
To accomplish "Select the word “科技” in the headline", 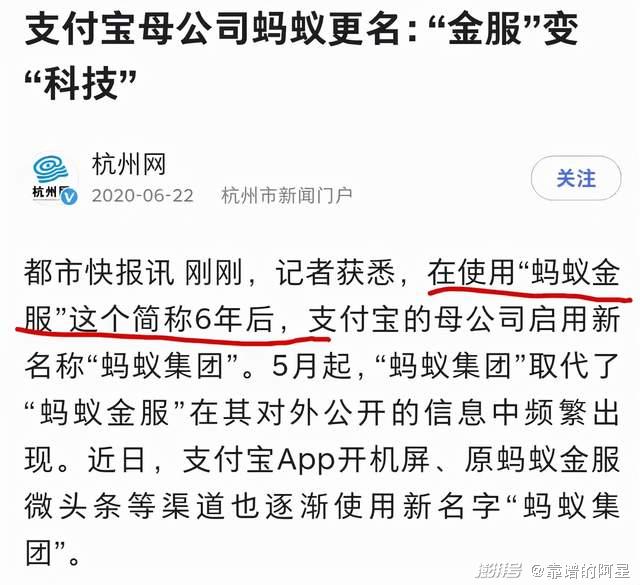I will point(80,85).
